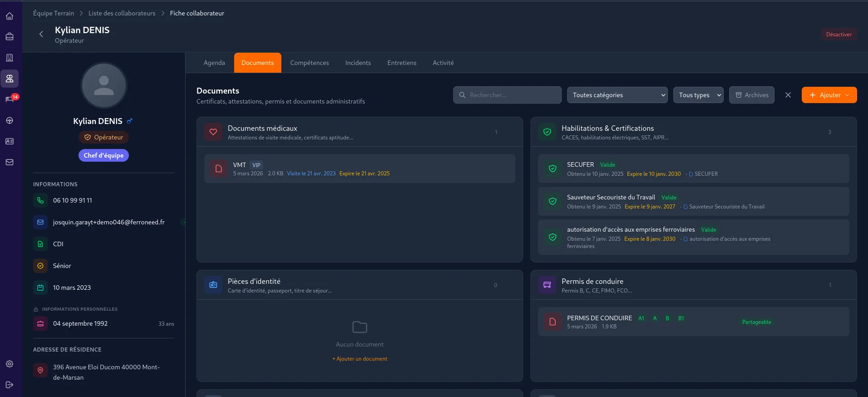The height and width of the screenshot is (397, 868).
Task: Switch to the Activité tab
Action: (x=443, y=63)
